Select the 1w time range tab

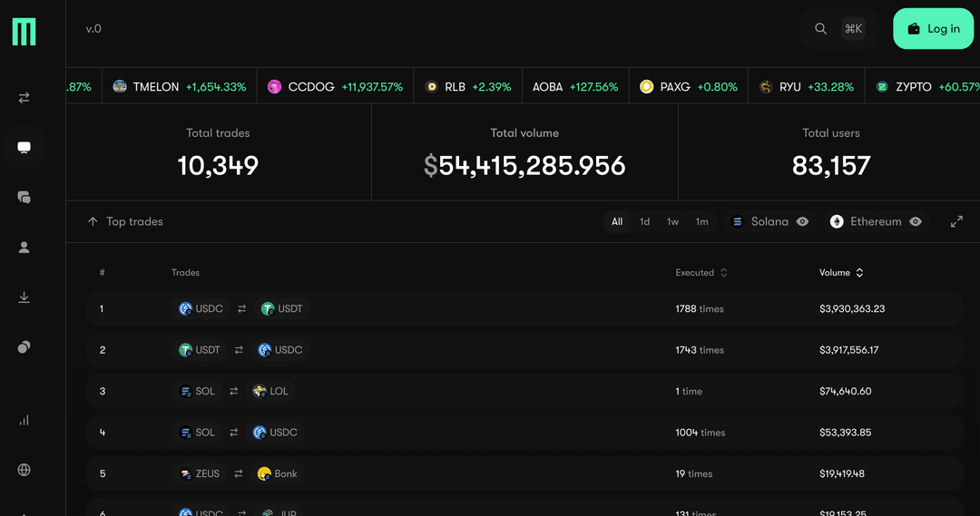[672, 221]
